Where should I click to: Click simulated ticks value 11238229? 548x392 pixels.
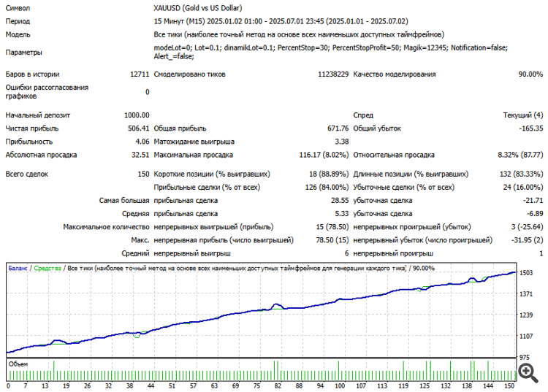click(x=333, y=74)
